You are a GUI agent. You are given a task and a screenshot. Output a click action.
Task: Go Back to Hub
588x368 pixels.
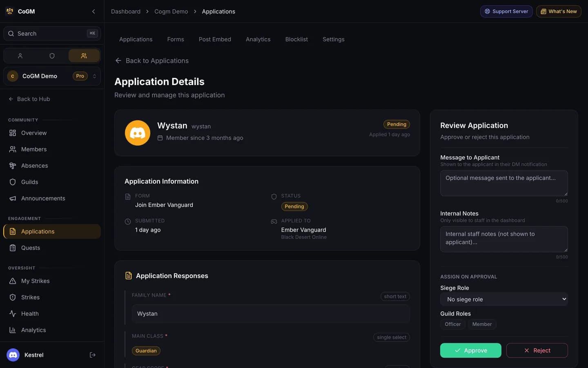point(29,99)
